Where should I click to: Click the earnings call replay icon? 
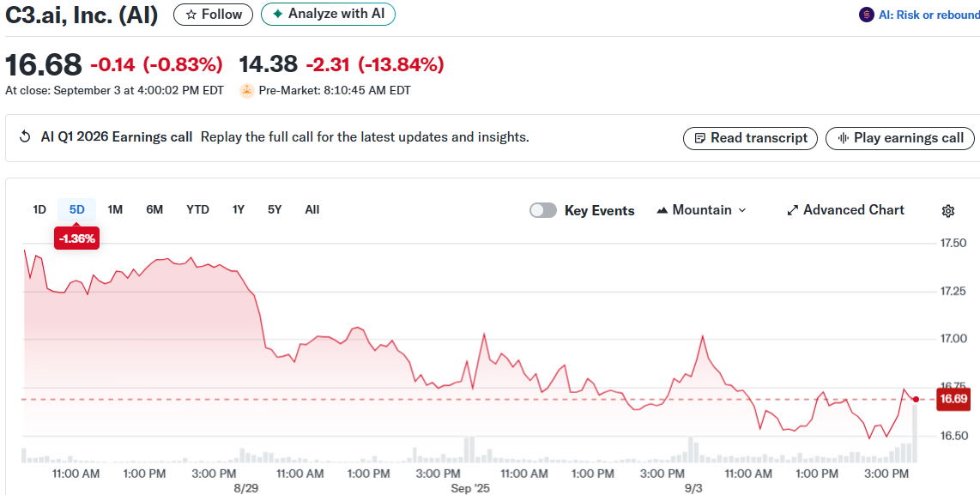25,137
